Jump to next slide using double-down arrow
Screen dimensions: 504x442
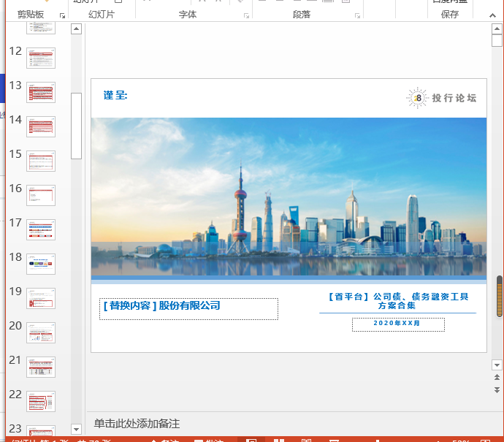(497, 391)
